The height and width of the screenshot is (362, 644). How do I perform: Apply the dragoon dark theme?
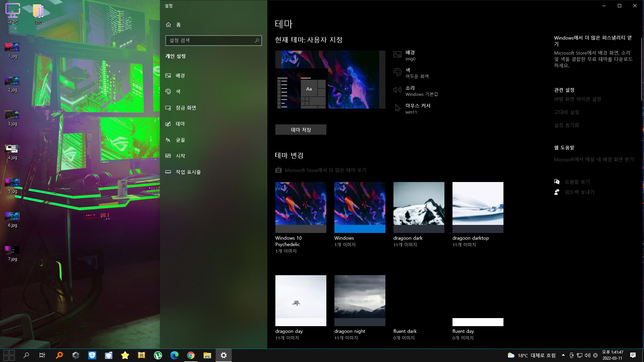point(419,215)
